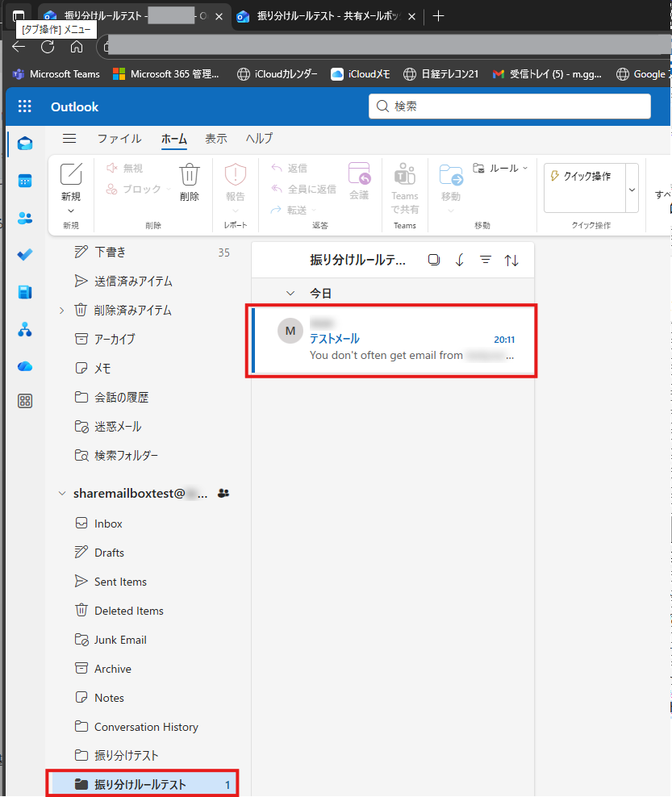Click browser Back arrow

click(x=19, y=47)
